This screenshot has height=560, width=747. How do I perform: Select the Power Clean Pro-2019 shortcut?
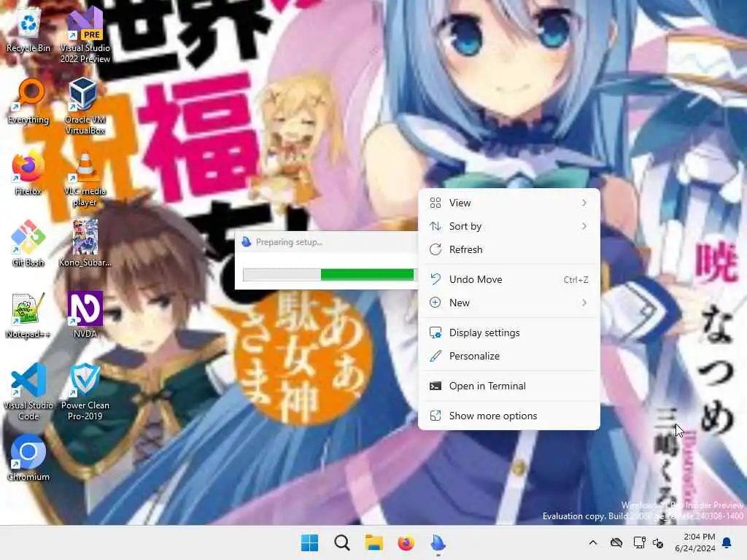[85, 392]
